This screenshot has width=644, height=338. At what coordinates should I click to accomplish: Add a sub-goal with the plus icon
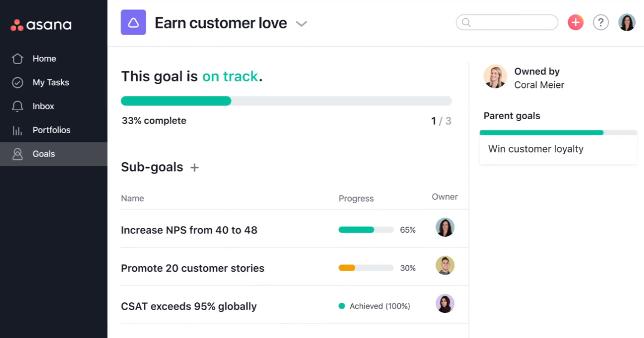(195, 168)
